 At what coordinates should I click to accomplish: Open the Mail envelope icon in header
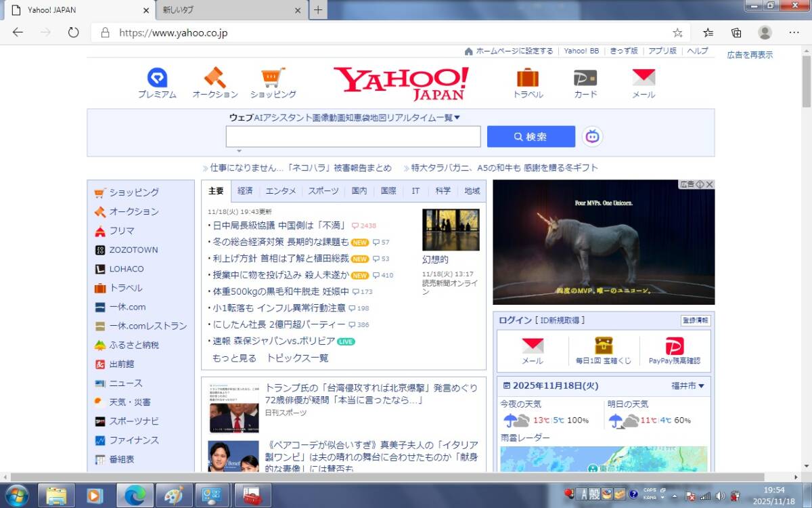pyautogui.click(x=644, y=78)
